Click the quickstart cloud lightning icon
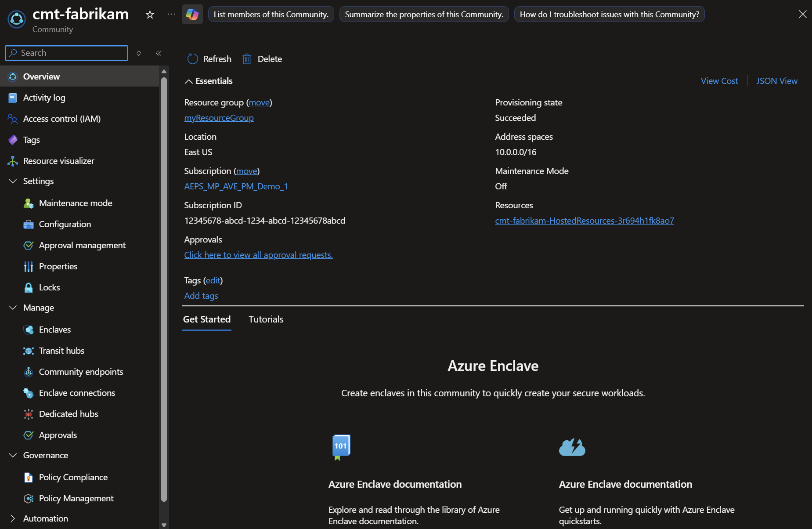 (572, 447)
